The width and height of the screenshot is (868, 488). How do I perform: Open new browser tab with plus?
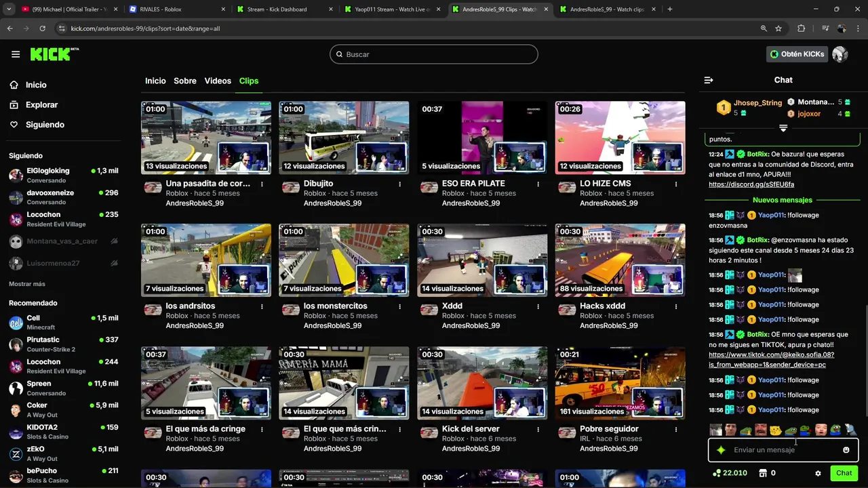(x=670, y=9)
